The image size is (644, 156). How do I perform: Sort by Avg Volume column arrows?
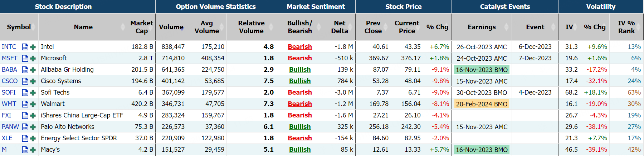(x=221, y=27)
